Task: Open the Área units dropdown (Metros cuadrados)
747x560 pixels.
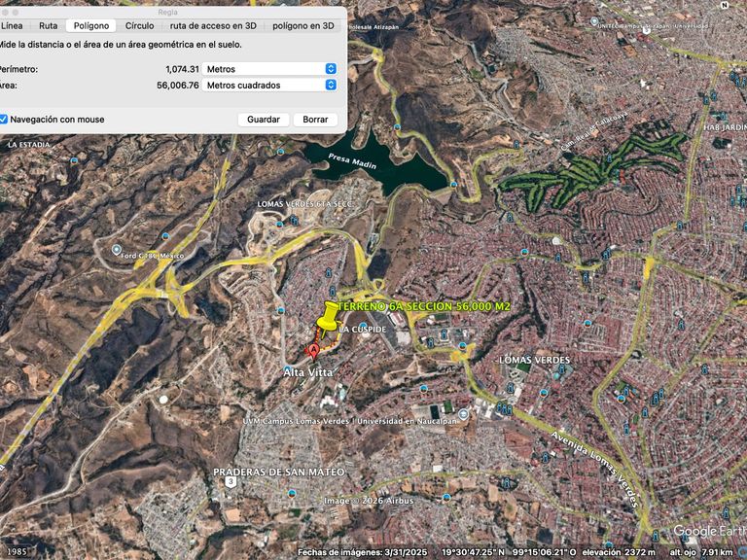Action: tap(270, 86)
